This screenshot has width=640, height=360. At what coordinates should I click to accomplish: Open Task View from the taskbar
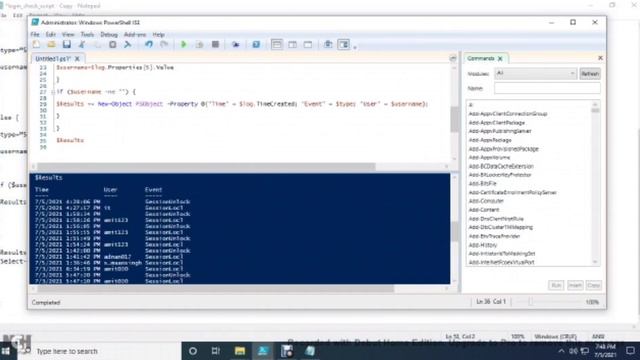[x=216, y=351]
